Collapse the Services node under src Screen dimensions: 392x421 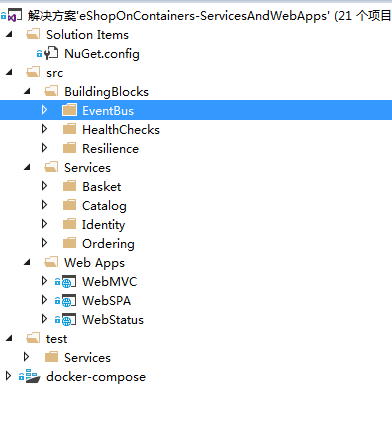tap(27, 167)
